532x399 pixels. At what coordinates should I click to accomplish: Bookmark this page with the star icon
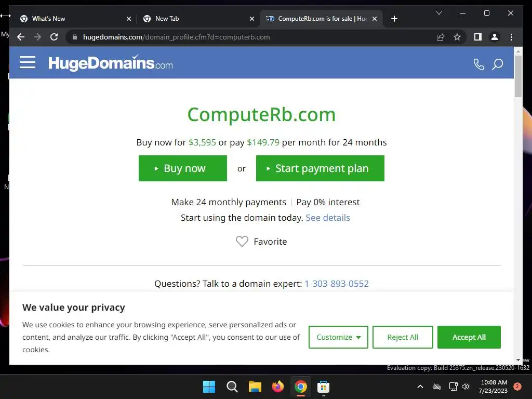click(x=457, y=37)
